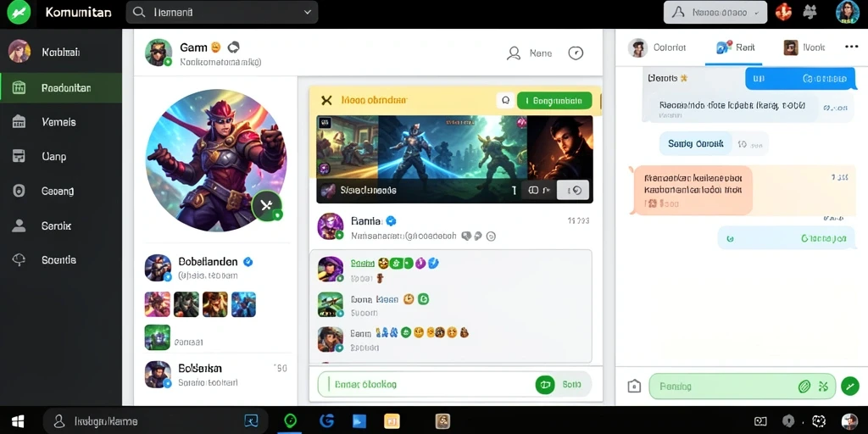
Task: Open the large hero character portrait
Action: 216,160
